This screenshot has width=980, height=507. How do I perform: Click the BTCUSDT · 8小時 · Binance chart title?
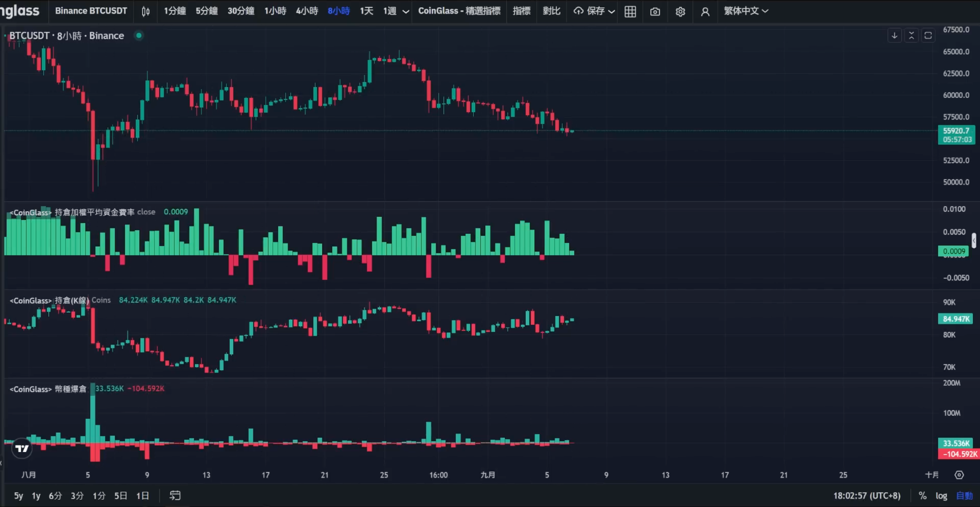click(x=66, y=35)
